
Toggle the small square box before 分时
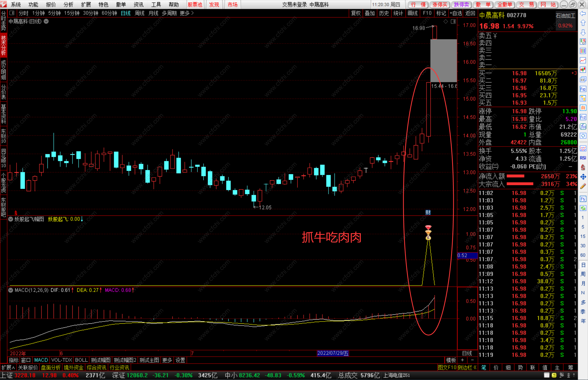[12, 13]
